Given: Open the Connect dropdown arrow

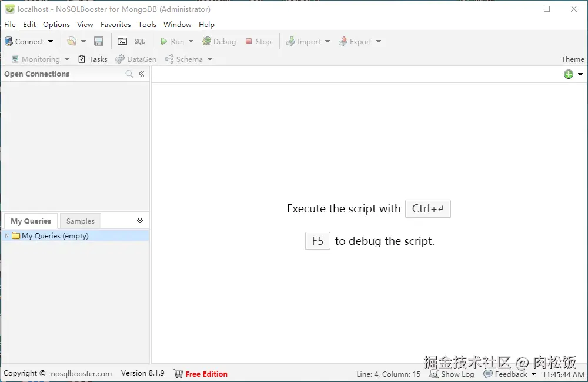Looking at the screenshot, I should [x=51, y=42].
